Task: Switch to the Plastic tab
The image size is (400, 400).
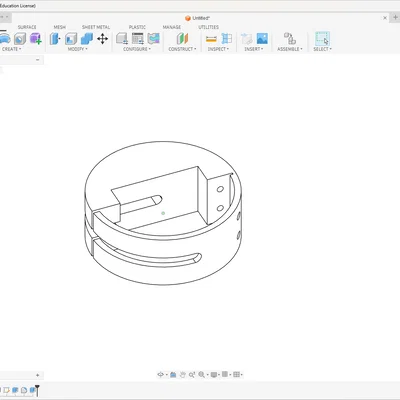Action: (137, 27)
